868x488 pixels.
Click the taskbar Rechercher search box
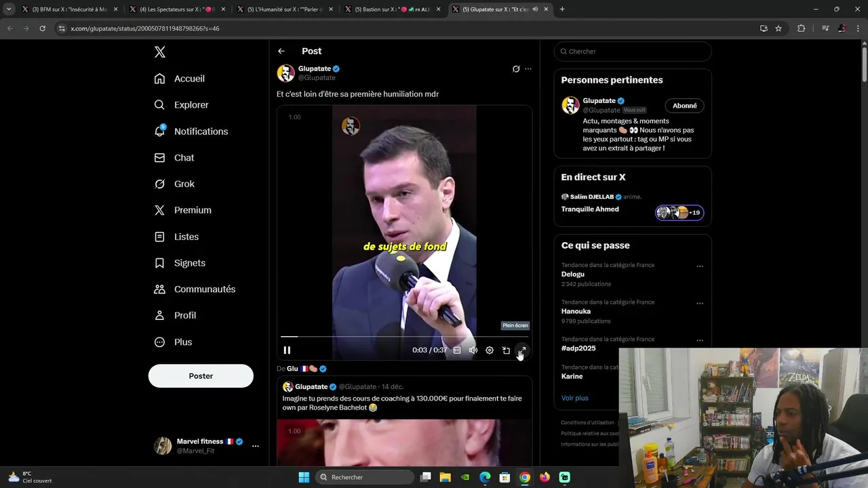[x=366, y=477]
